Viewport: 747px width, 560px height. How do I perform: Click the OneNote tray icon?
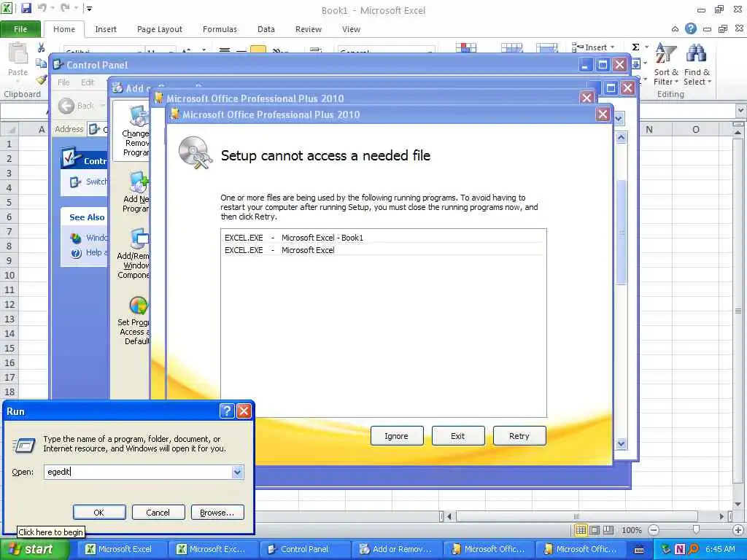680,549
